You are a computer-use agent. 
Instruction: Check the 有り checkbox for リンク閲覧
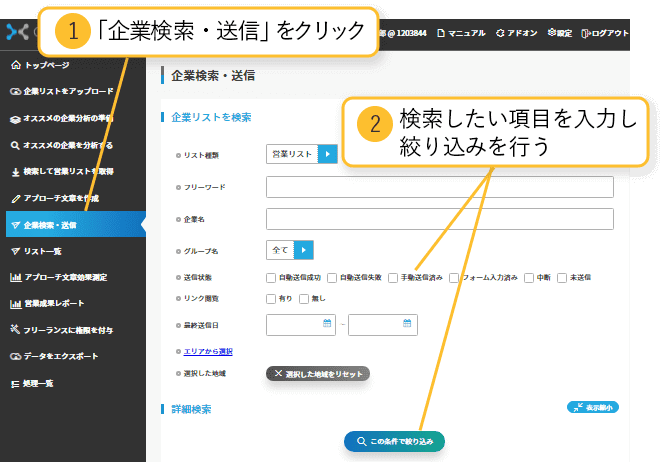(x=271, y=299)
